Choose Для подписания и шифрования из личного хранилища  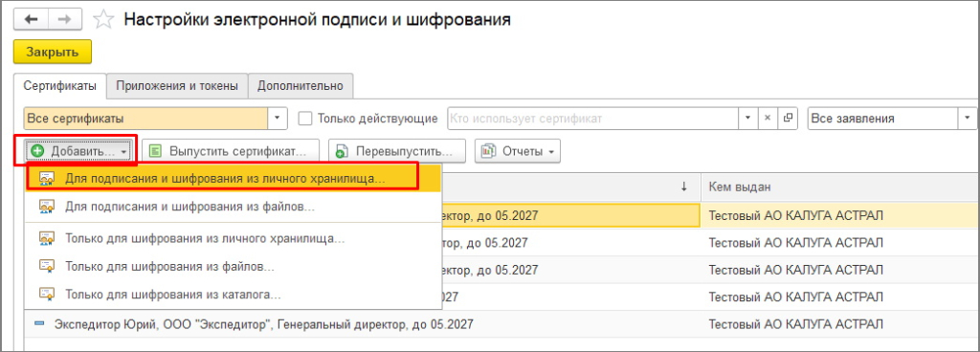coord(233,179)
